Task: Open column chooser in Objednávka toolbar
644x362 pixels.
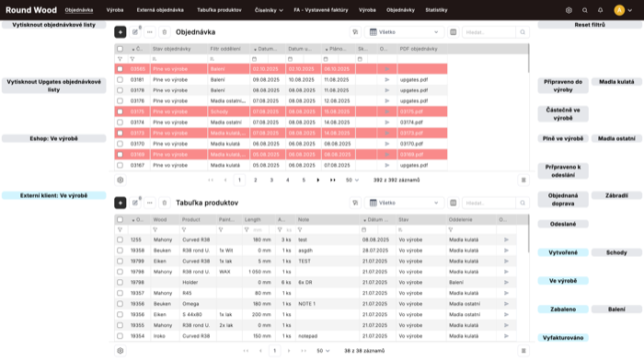Action: [x=453, y=32]
